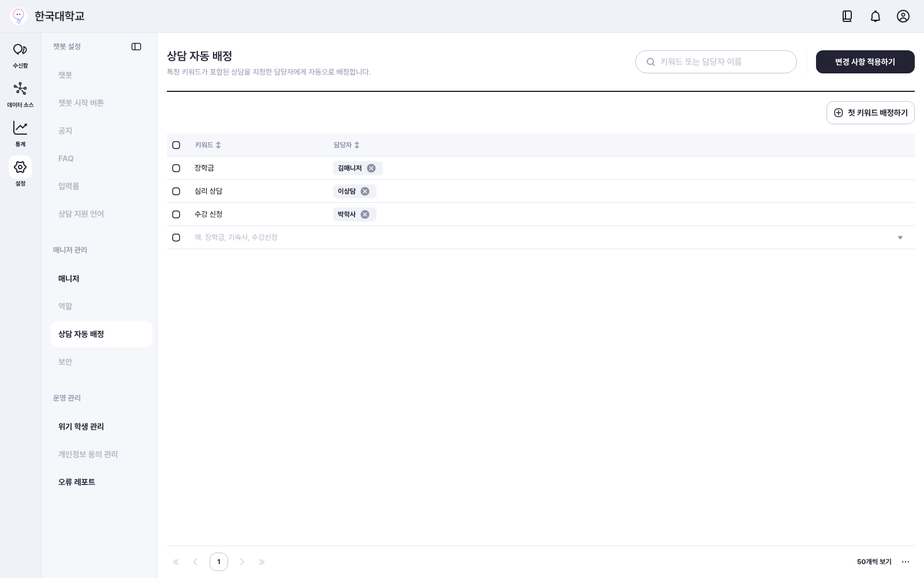The width and height of the screenshot is (924, 578).
Task: Remove 김매니저 from 장학금 keyword
Action: (x=371, y=168)
